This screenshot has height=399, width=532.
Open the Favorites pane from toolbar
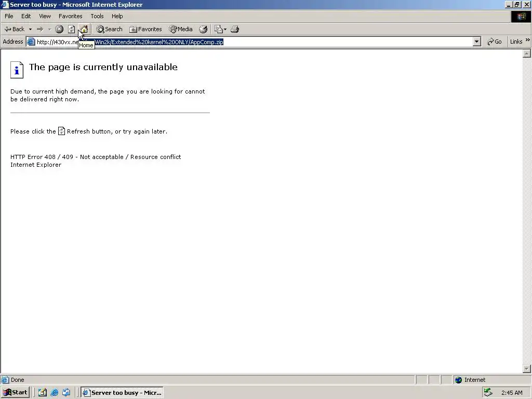click(x=145, y=29)
